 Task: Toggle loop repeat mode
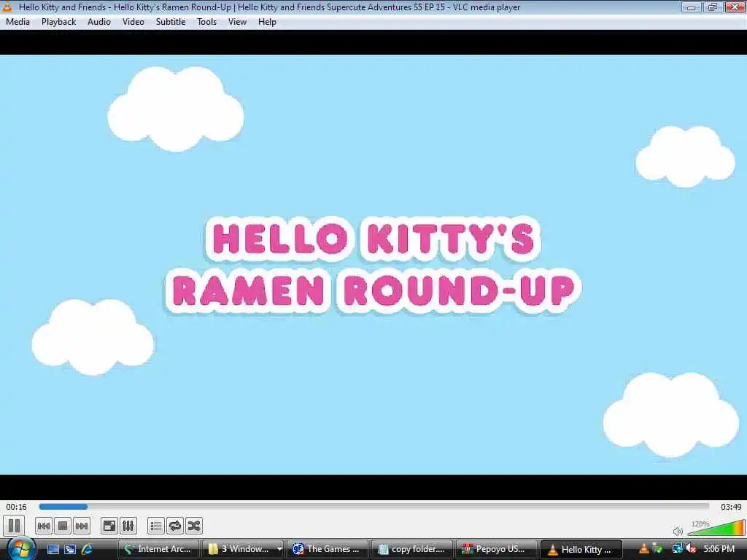(175, 526)
